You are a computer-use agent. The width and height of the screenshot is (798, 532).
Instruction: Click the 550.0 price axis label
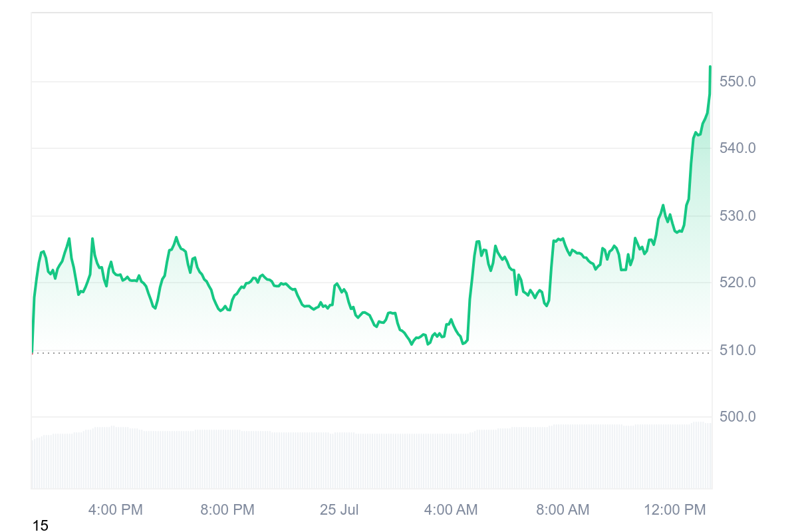click(x=737, y=82)
